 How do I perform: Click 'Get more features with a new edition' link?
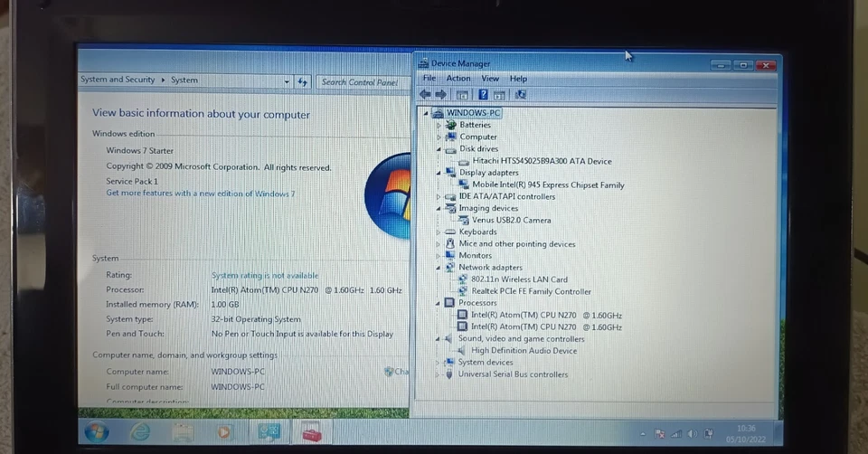coord(201,194)
